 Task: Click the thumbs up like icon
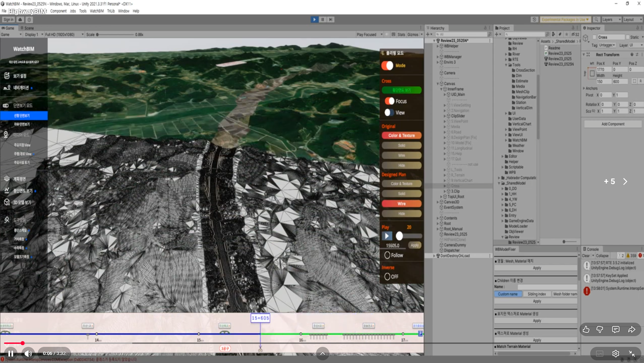(x=586, y=329)
